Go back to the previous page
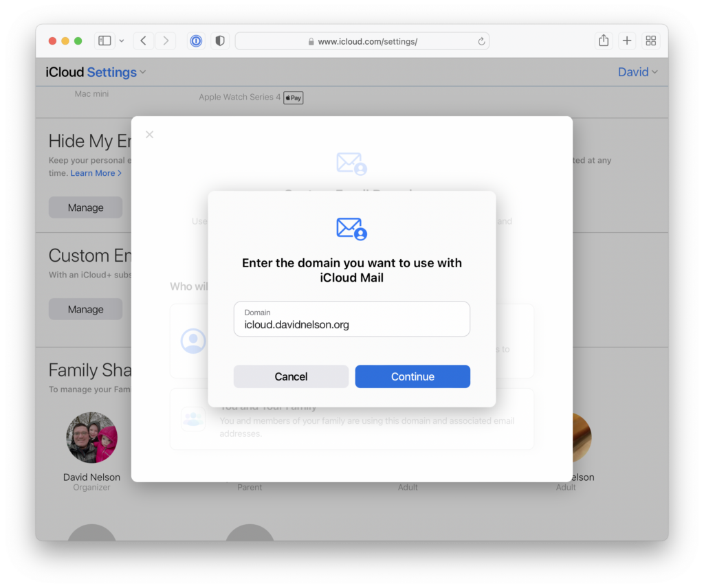 tap(143, 41)
